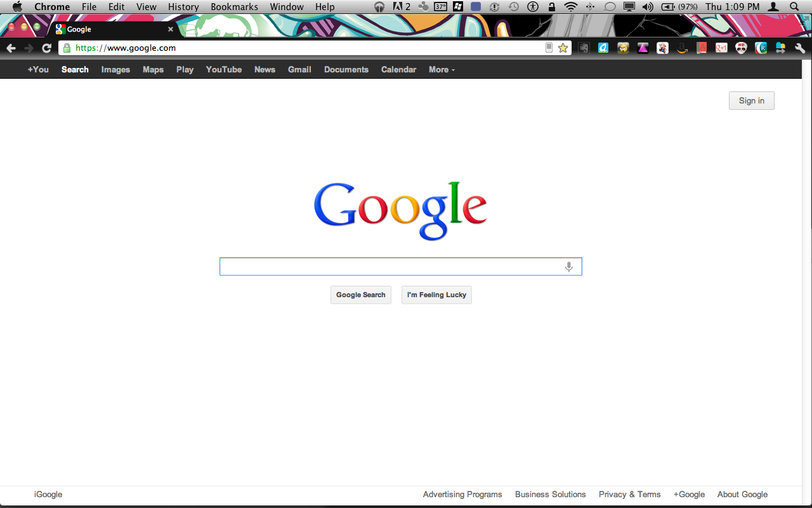The height and width of the screenshot is (508, 812).
Task: Click the Google +1 extension button
Action: 721,48
